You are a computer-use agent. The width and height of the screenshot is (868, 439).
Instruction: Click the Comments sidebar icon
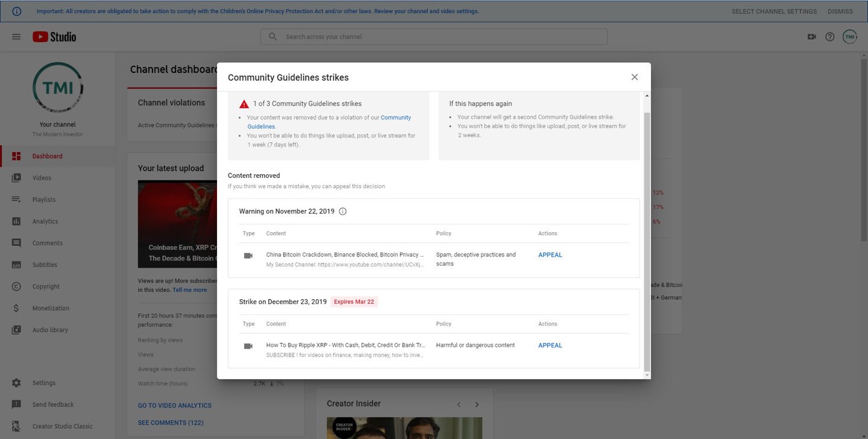tap(16, 243)
